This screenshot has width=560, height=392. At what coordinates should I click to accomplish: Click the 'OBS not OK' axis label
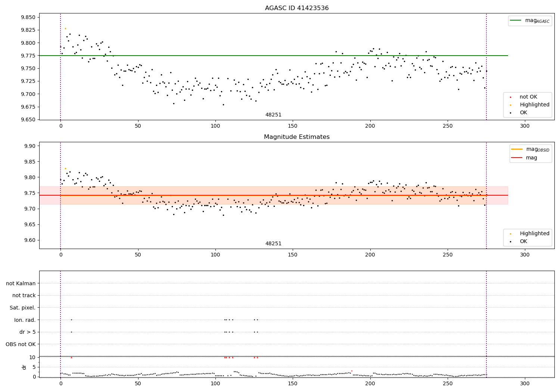pyautogui.click(x=21, y=344)
